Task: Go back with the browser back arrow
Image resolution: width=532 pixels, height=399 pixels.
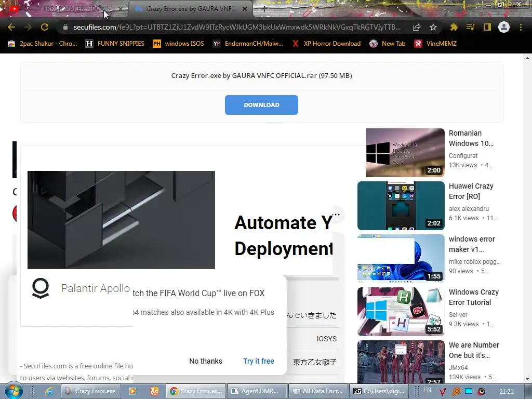Action: 11,27
